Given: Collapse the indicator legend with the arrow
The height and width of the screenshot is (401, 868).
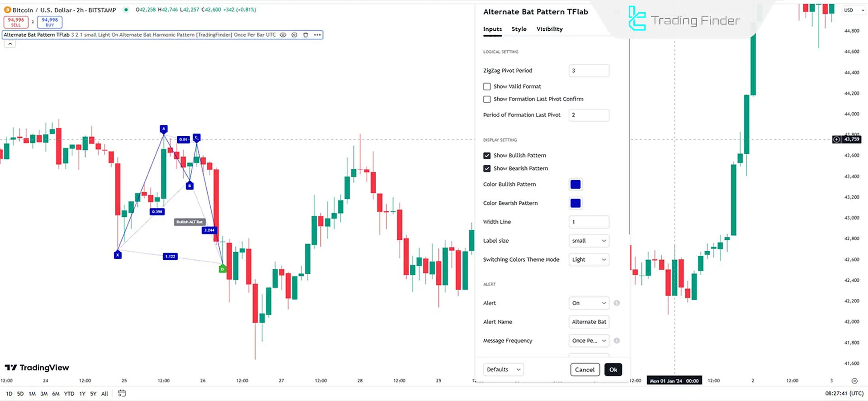Looking at the screenshot, I should (10, 44).
